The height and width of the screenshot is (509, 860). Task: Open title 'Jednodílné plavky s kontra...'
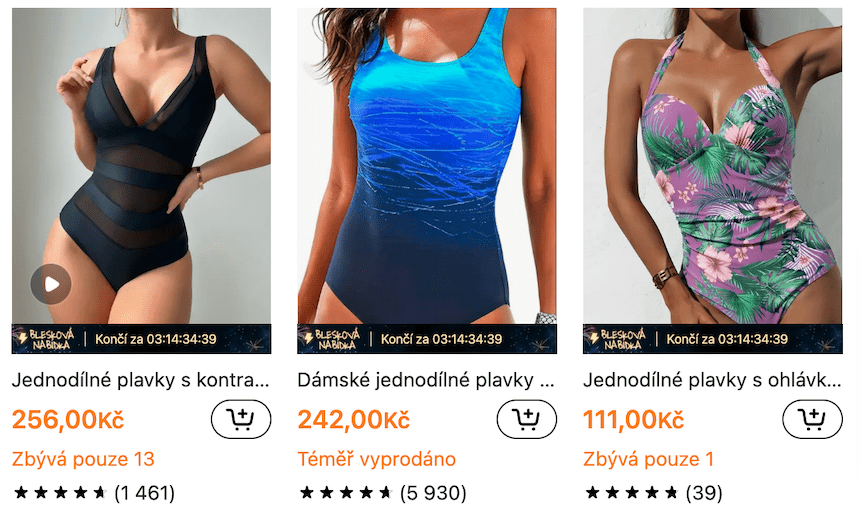point(141,380)
